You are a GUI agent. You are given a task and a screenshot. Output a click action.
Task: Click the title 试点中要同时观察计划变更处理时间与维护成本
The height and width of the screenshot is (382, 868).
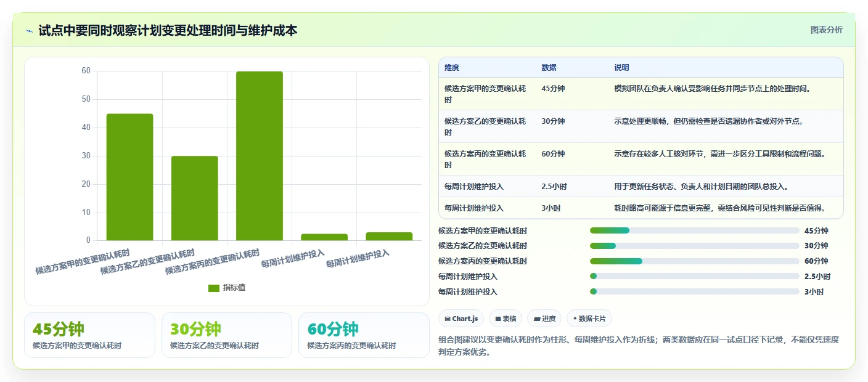point(168,30)
